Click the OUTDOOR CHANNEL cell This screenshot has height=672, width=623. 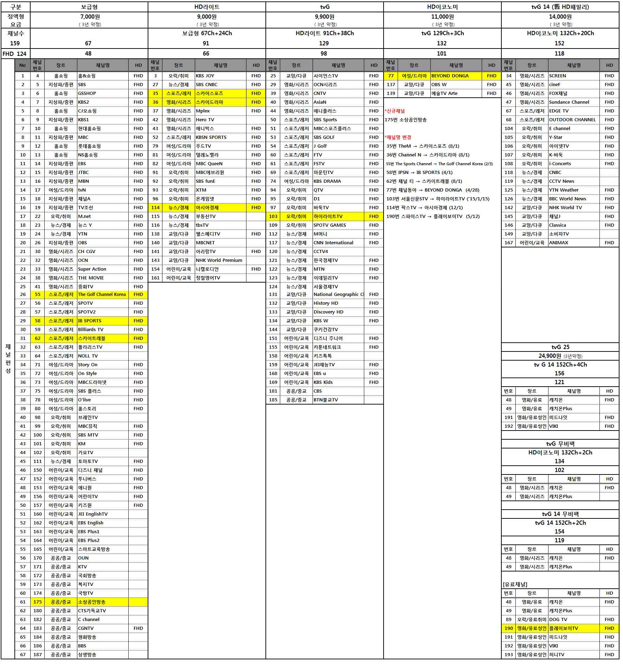click(573, 119)
